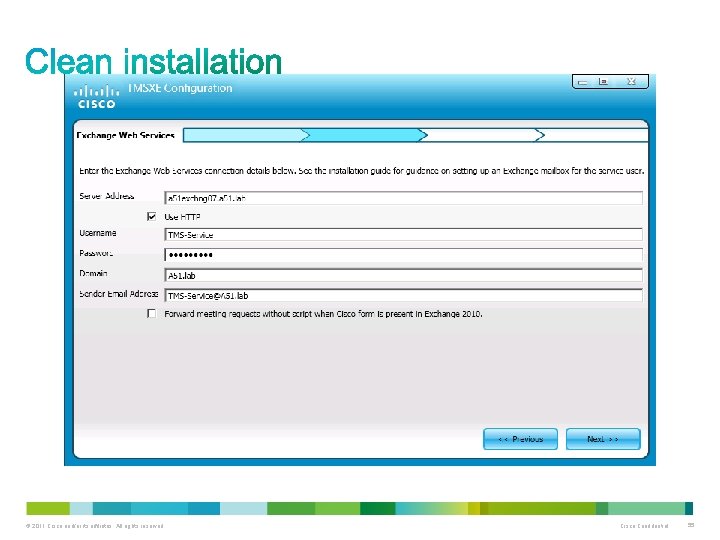Click the Server Address input field
The width and height of the screenshot is (720, 540).
[403, 198]
